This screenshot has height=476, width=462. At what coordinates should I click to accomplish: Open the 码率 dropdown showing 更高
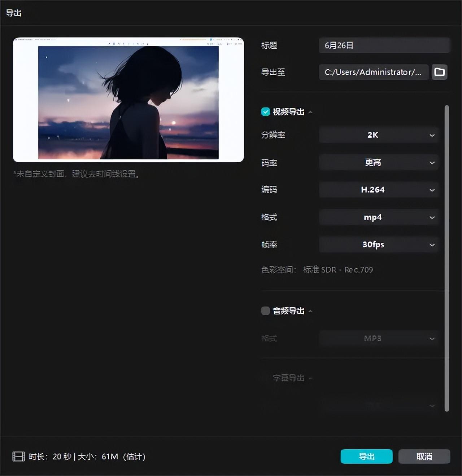[x=378, y=162]
